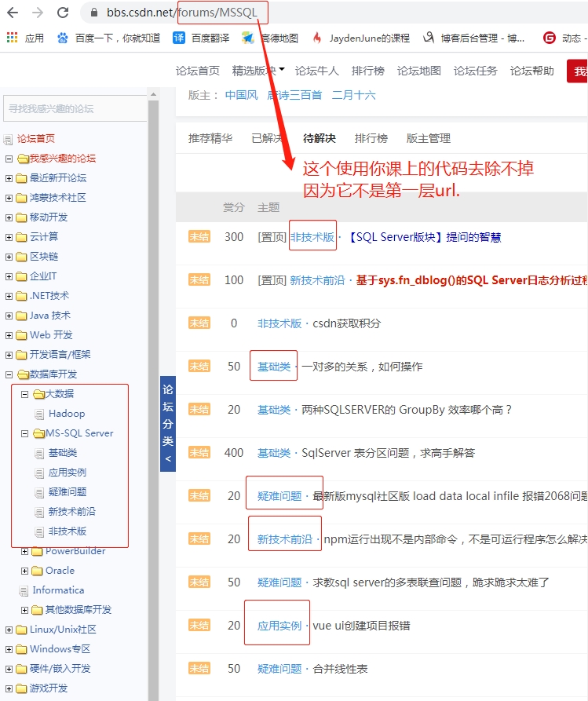
Task: Expand the Web 开发 tree node
Action: click(x=9, y=335)
